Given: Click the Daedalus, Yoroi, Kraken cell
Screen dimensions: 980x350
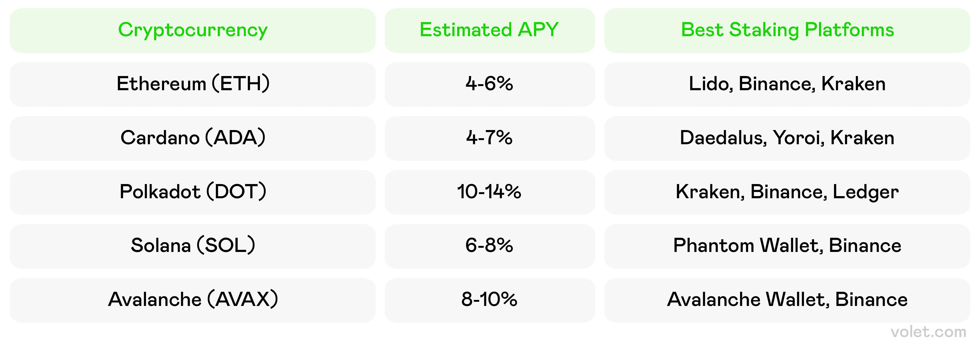Looking at the screenshot, I should (787, 138).
